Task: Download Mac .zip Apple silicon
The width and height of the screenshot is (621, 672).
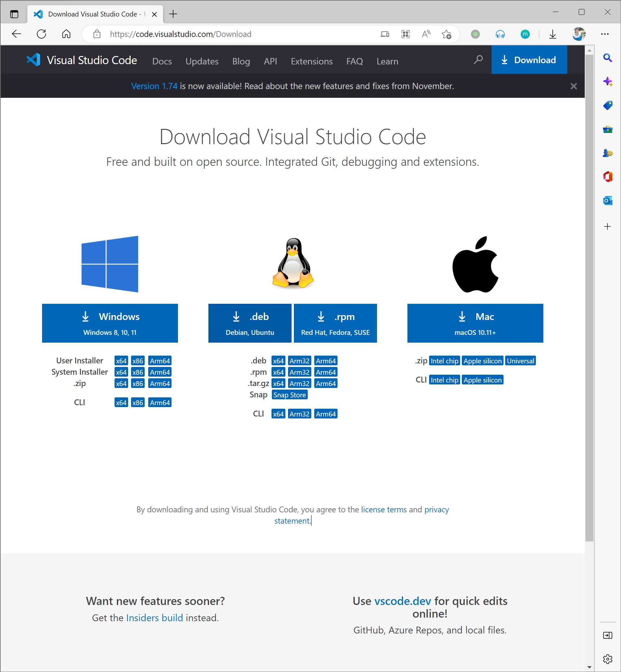Action: (482, 360)
